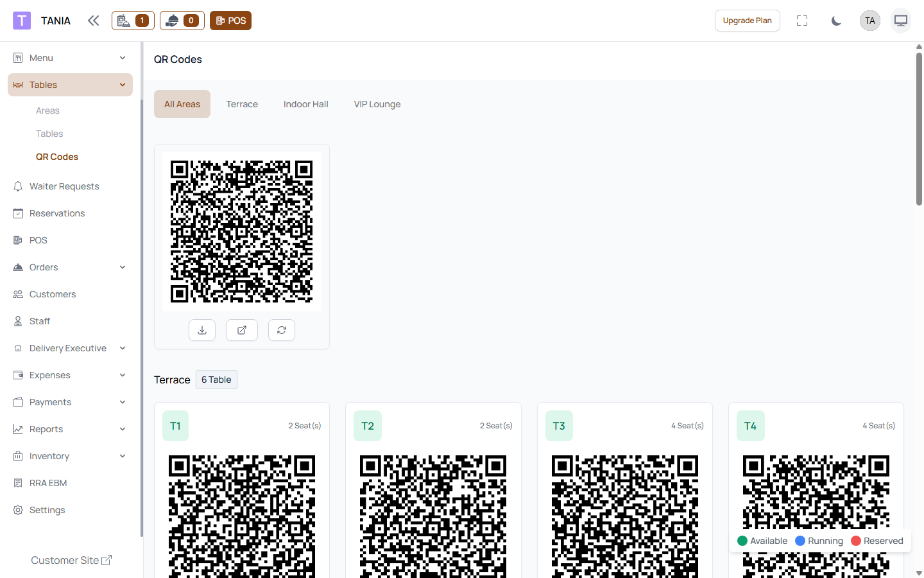The height and width of the screenshot is (578, 924).
Task: Open RRA EBM in sidebar
Action: [70, 483]
